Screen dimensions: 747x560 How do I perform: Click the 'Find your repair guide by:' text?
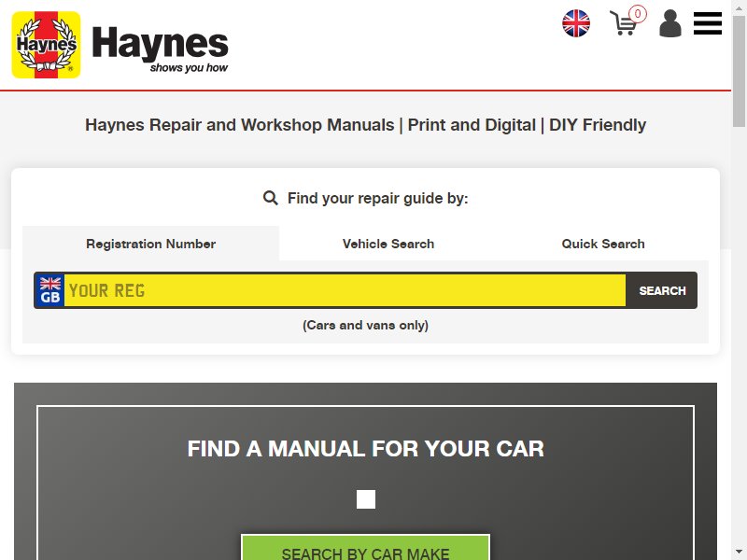(x=377, y=198)
